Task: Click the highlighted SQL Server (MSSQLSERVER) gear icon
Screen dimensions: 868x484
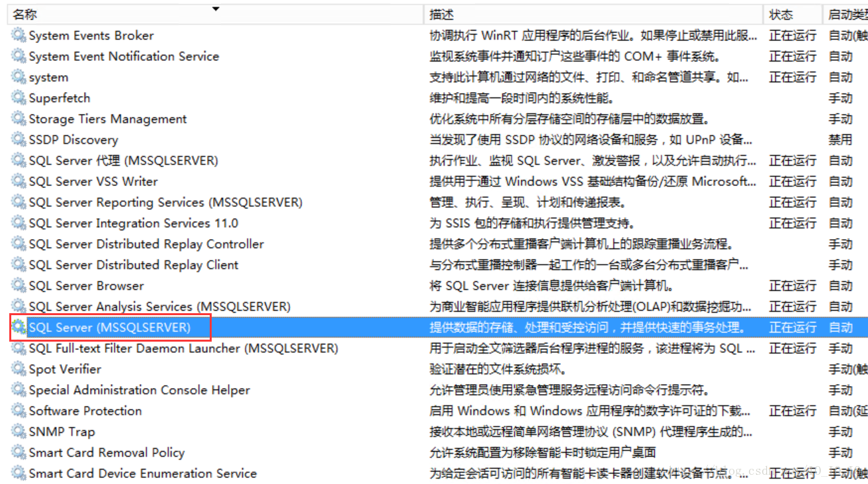Action: click(x=19, y=327)
